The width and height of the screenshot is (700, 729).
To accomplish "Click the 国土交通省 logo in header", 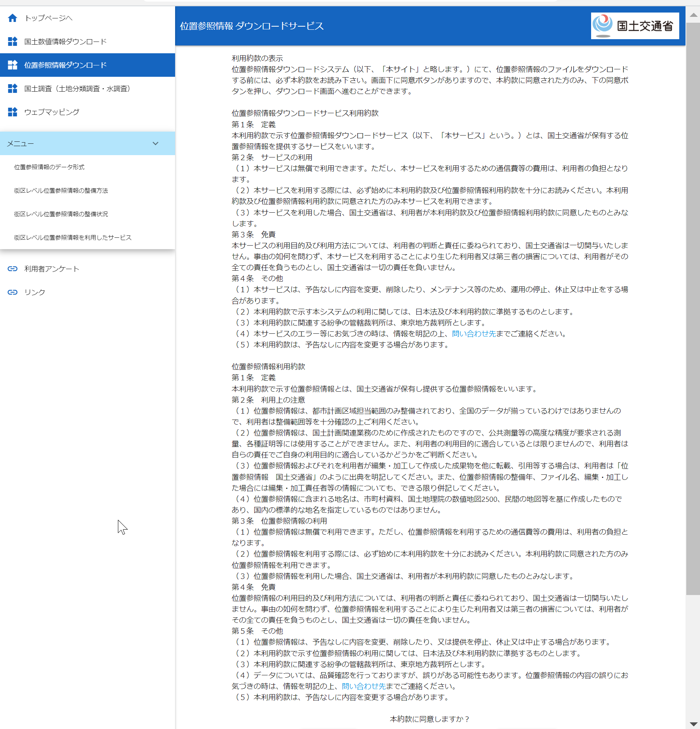I will point(635,26).
